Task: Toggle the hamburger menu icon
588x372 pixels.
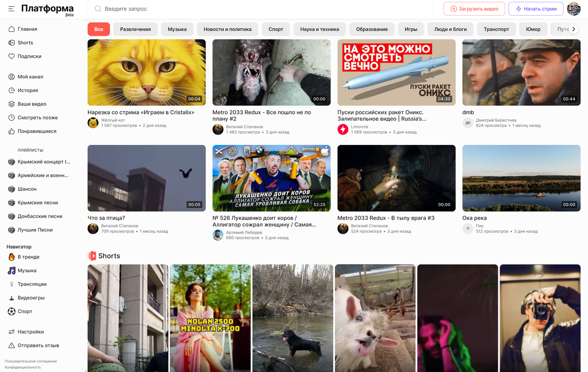Action: point(11,9)
